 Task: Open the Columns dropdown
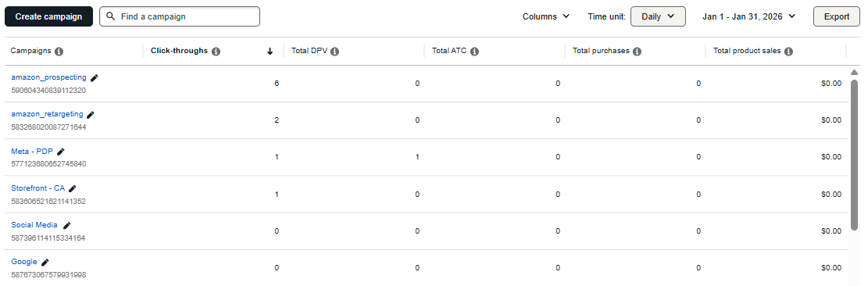546,16
